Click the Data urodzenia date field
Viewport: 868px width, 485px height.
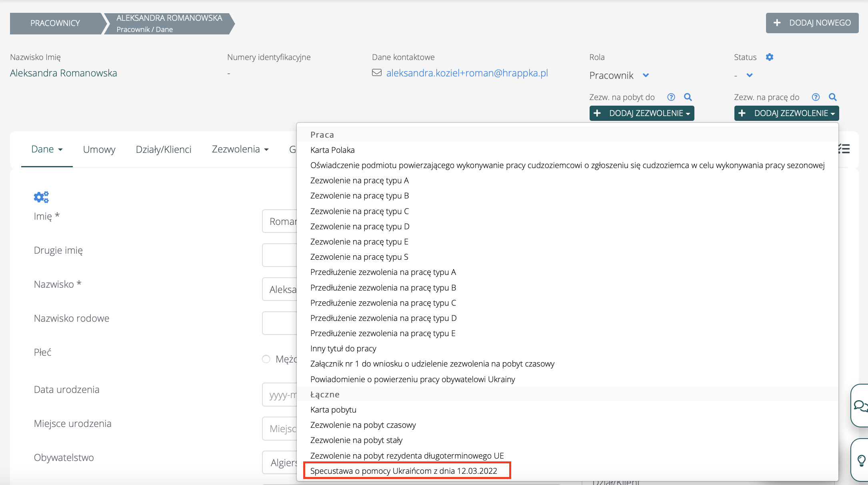[280, 395]
